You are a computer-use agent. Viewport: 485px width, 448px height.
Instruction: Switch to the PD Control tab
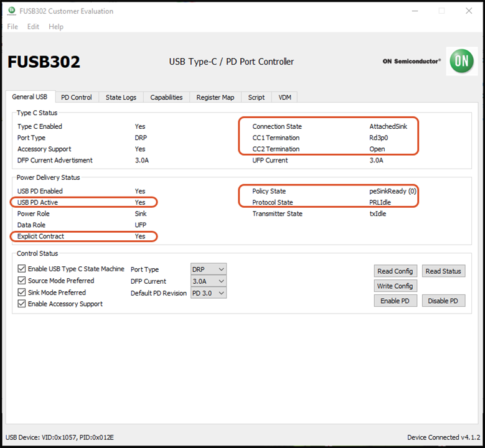click(x=77, y=98)
